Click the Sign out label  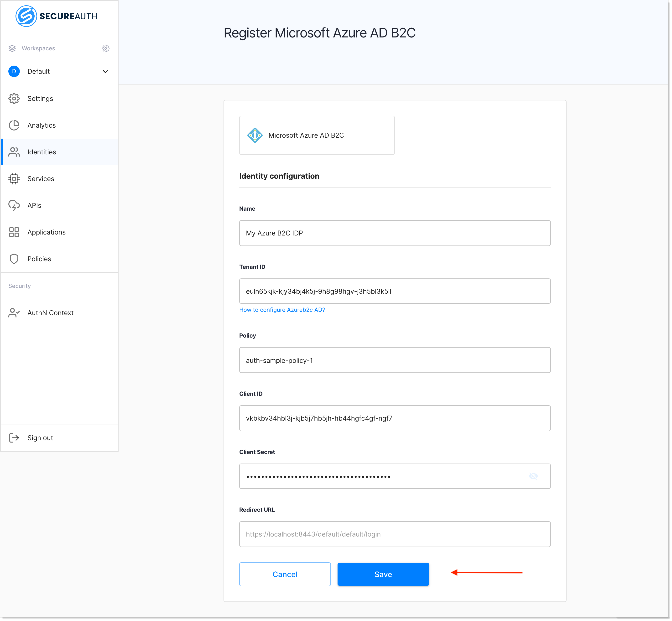(40, 438)
